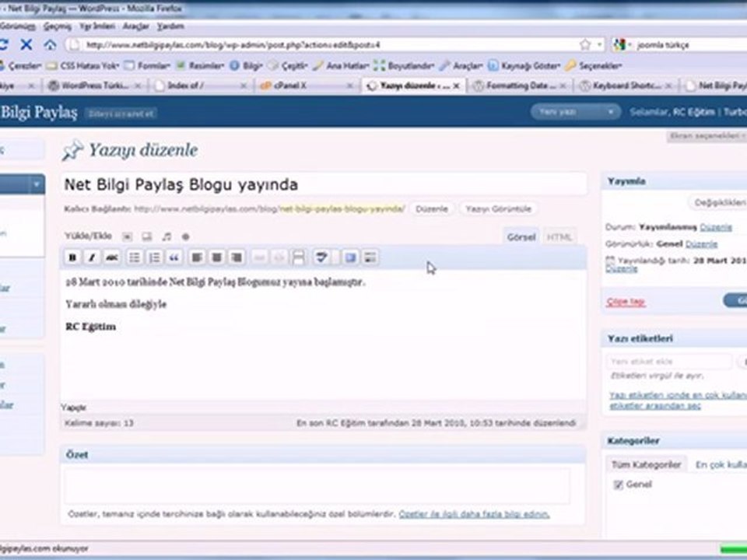Click the Özet text area

tap(317, 485)
